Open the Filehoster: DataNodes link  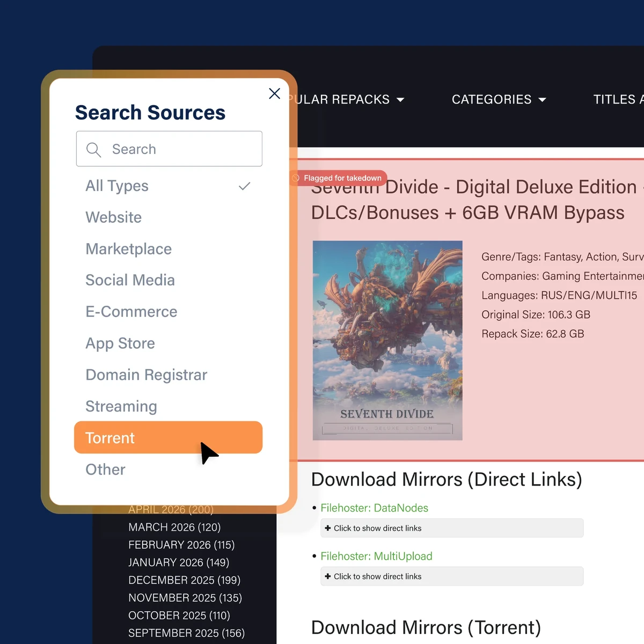(375, 508)
